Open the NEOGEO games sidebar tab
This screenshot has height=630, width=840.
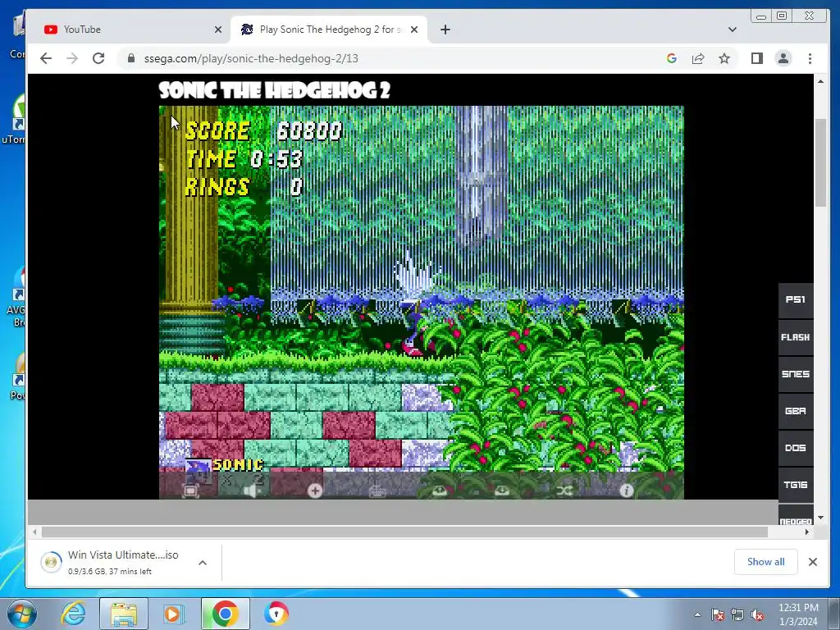(x=796, y=517)
